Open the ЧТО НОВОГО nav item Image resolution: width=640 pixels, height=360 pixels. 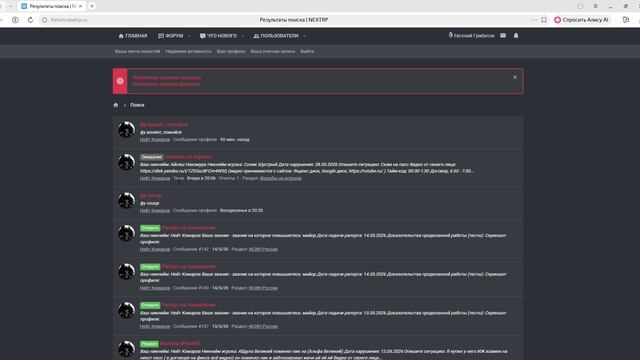pos(218,36)
